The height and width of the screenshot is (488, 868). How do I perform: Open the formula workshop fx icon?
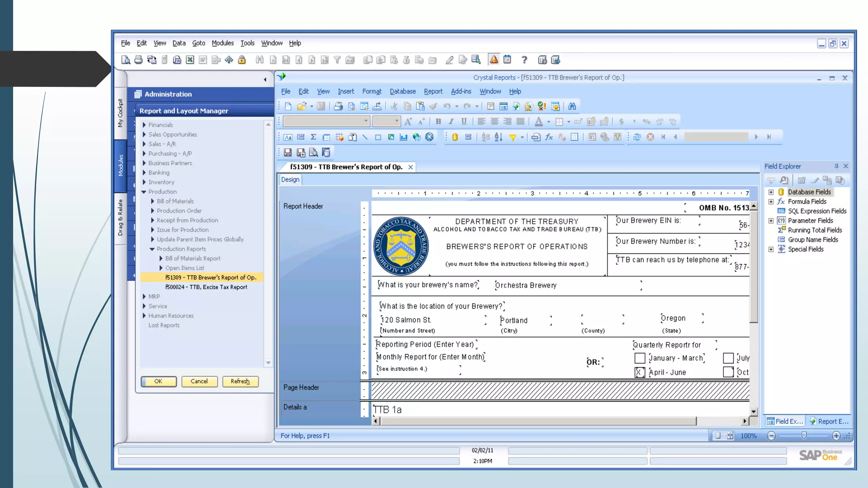[549, 137]
